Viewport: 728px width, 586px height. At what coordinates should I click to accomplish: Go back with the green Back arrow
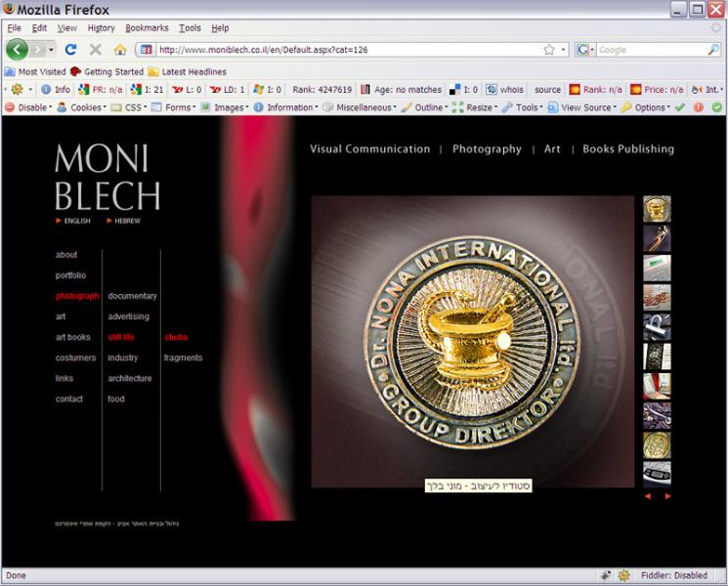[18, 49]
